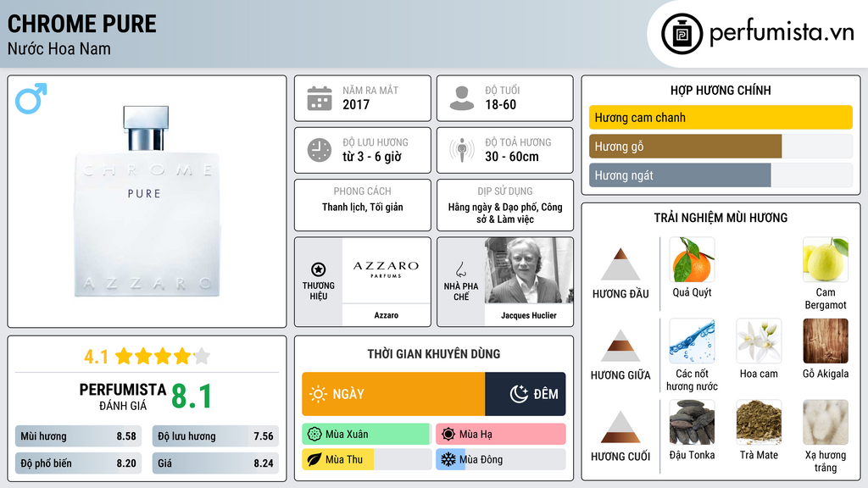Click the Trà Mate image
The height and width of the screenshot is (488, 868).
(759, 422)
